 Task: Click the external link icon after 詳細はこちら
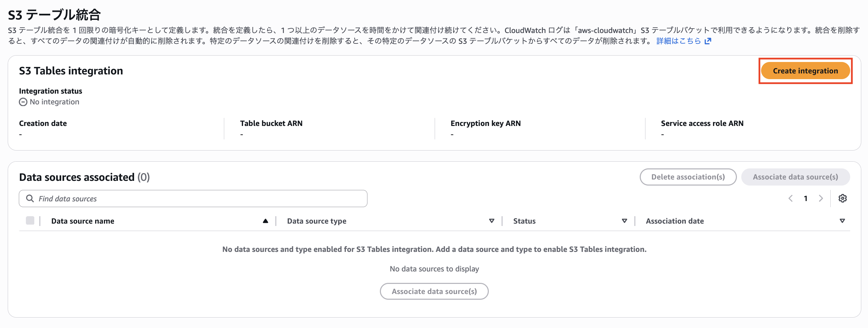tap(708, 41)
